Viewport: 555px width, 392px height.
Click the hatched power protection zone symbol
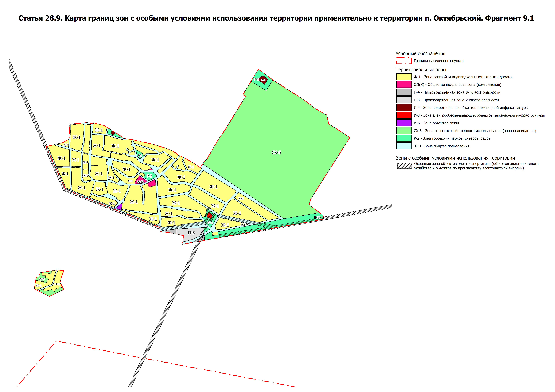(x=404, y=166)
